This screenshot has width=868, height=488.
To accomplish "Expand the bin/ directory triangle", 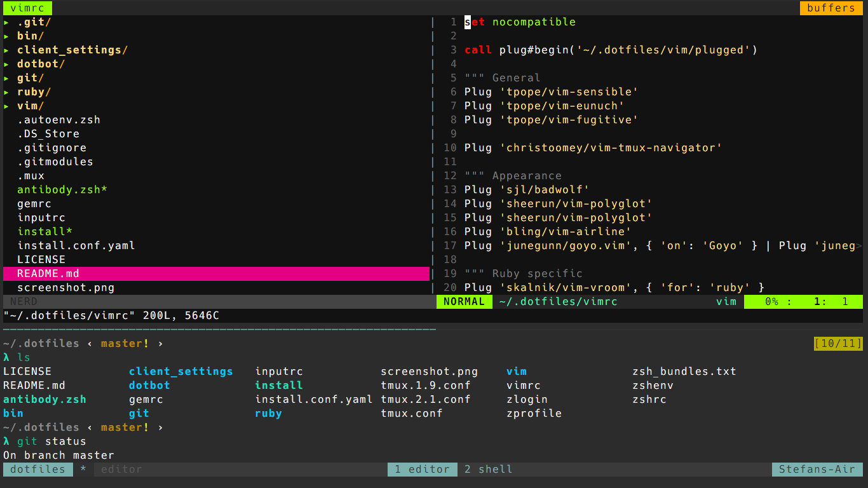I will click(6, 36).
